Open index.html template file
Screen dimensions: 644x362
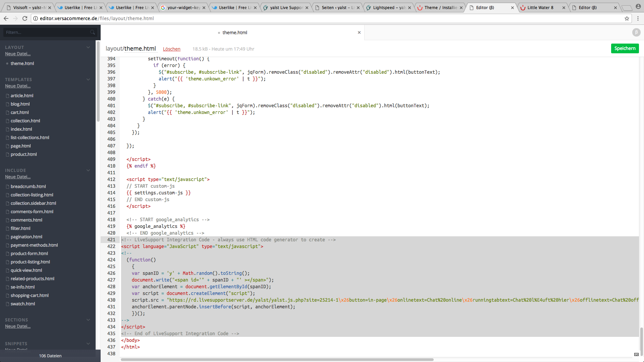(x=21, y=129)
